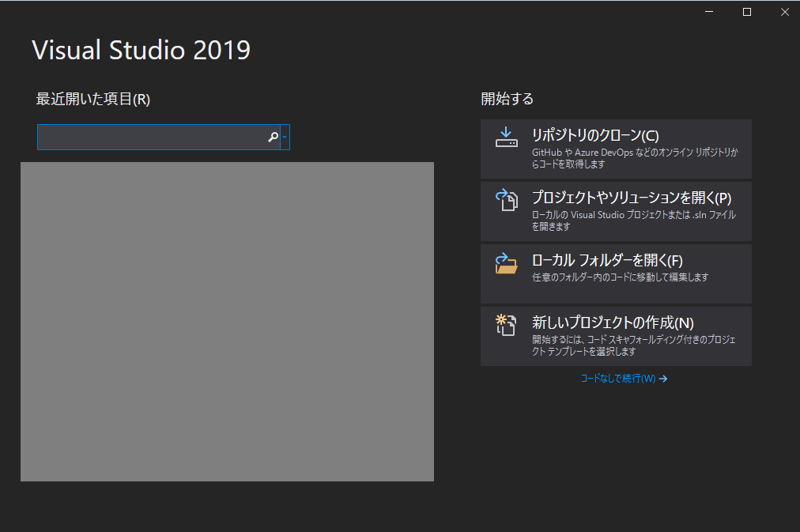Click the orange open local folder icon
800x532 pixels.
pyautogui.click(x=506, y=268)
